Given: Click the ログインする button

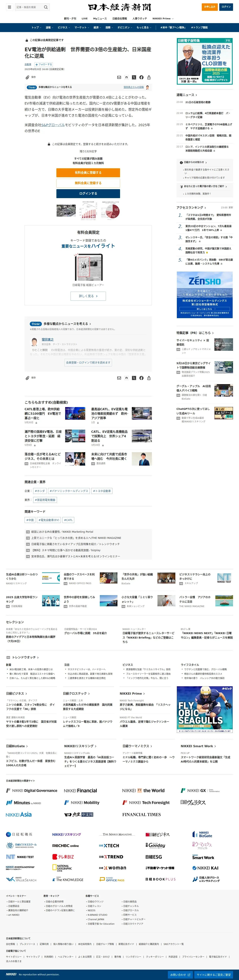Looking at the screenshot, I should [88, 193].
